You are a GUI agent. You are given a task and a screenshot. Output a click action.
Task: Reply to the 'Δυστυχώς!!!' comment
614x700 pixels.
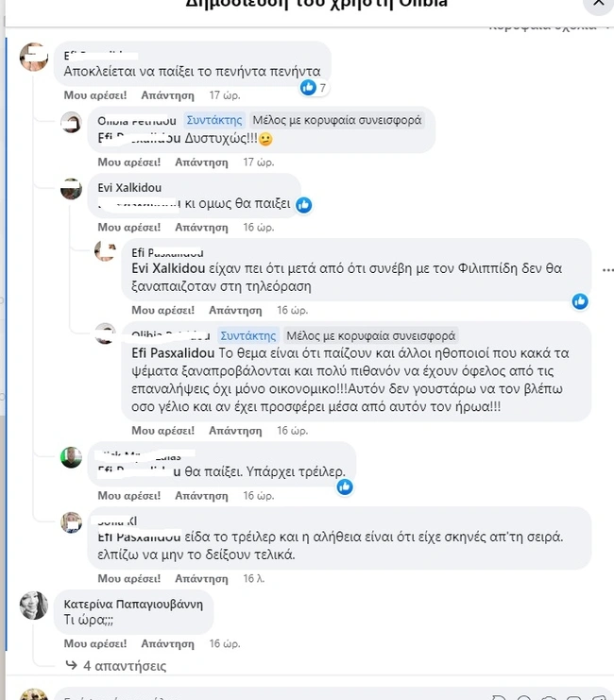pyautogui.click(x=203, y=162)
